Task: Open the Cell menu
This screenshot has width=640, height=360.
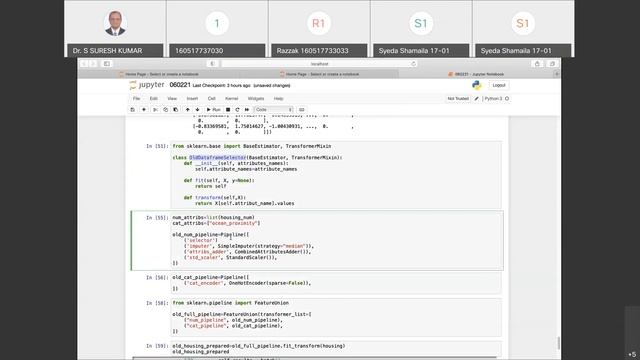Action: (211, 99)
